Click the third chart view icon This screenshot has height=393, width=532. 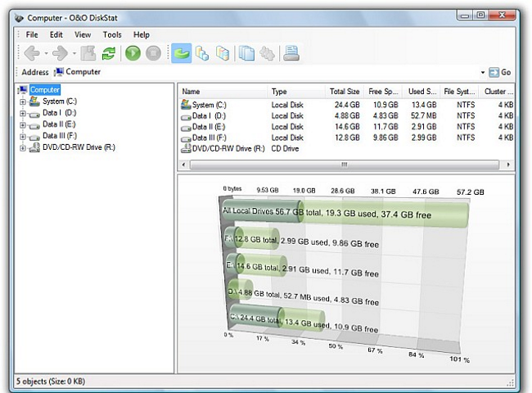tap(223, 53)
